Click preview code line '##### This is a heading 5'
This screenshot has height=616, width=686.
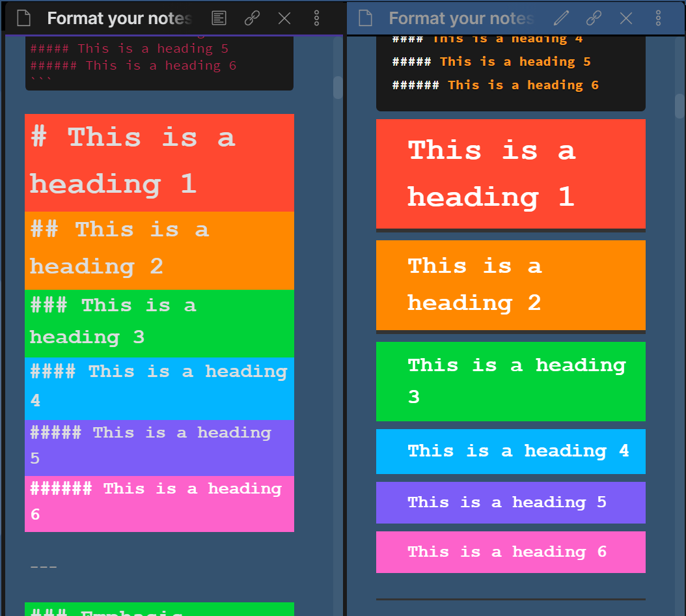click(491, 62)
